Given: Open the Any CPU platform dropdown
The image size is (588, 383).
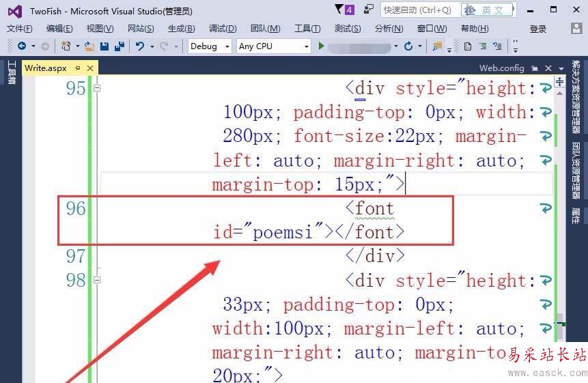Looking at the screenshot, I should coord(307,46).
